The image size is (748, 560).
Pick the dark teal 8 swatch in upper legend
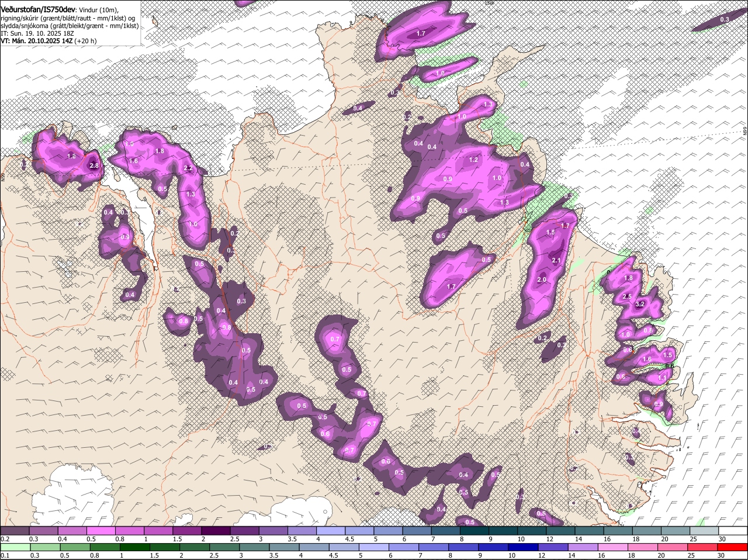(x=475, y=530)
